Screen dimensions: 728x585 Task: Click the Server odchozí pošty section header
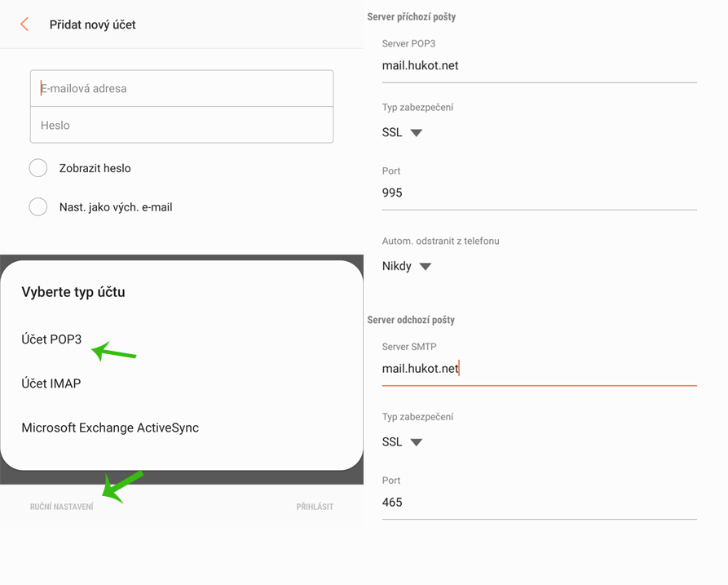(x=411, y=320)
